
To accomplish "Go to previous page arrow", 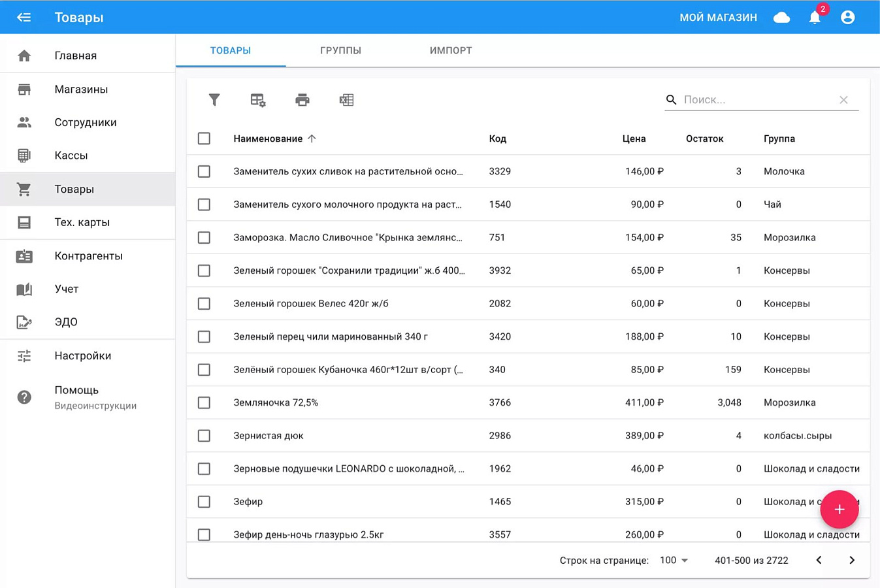I will tap(819, 560).
